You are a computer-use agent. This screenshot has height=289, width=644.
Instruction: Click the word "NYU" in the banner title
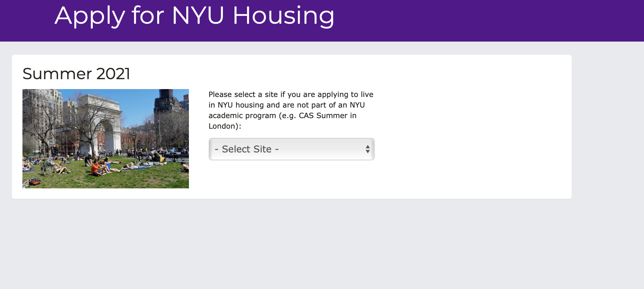198,16
